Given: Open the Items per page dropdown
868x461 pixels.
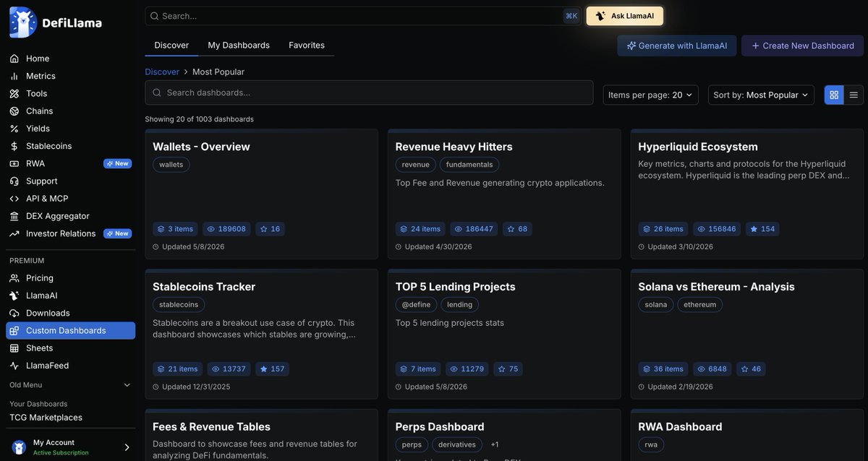Looking at the screenshot, I should (x=650, y=95).
